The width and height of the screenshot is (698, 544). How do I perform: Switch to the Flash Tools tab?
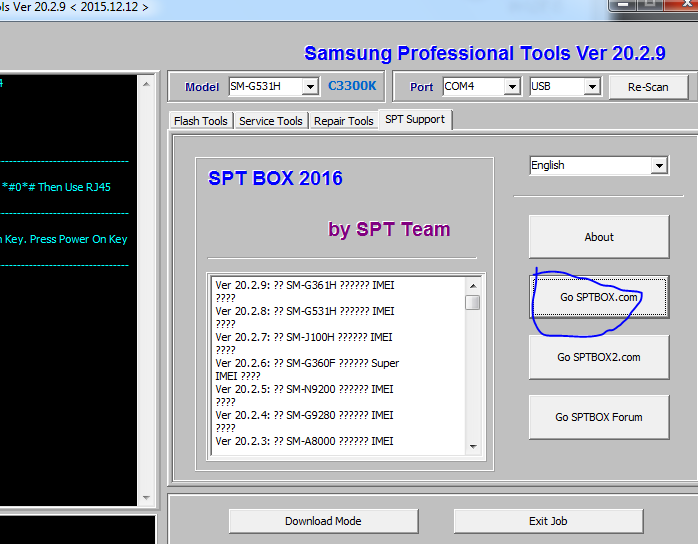pyautogui.click(x=201, y=121)
